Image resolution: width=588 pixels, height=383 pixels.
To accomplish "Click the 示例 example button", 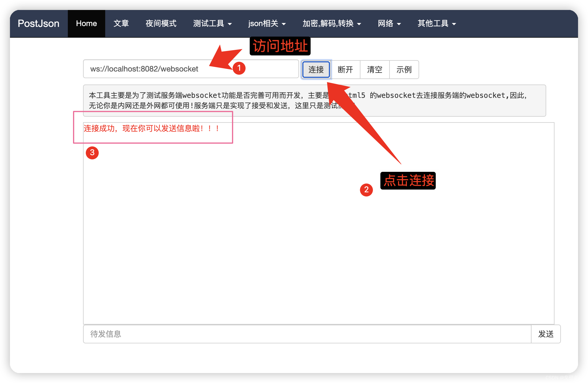I will pos(404,70).
